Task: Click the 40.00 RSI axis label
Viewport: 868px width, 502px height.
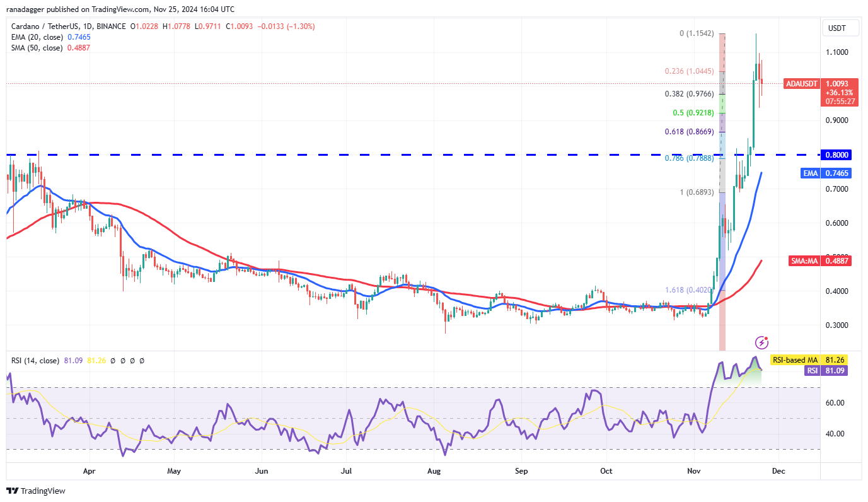Action: (835, 434)
